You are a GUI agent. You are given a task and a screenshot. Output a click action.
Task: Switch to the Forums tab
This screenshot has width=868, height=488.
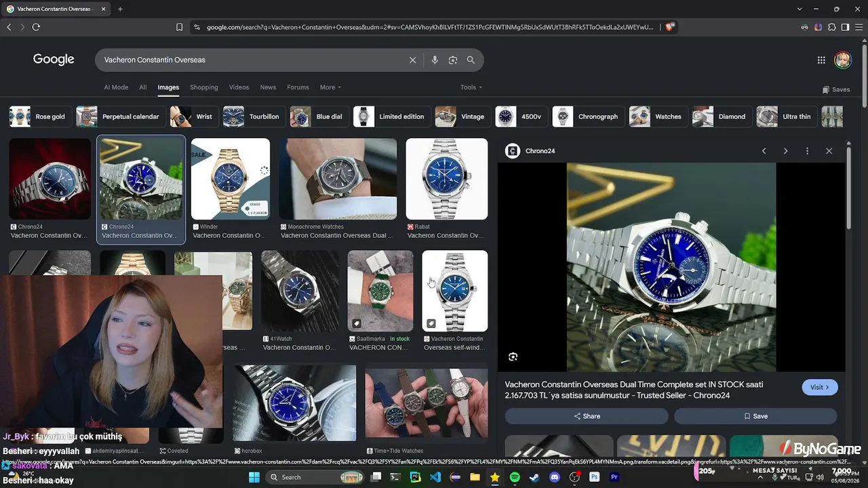(x=298, y=87)
